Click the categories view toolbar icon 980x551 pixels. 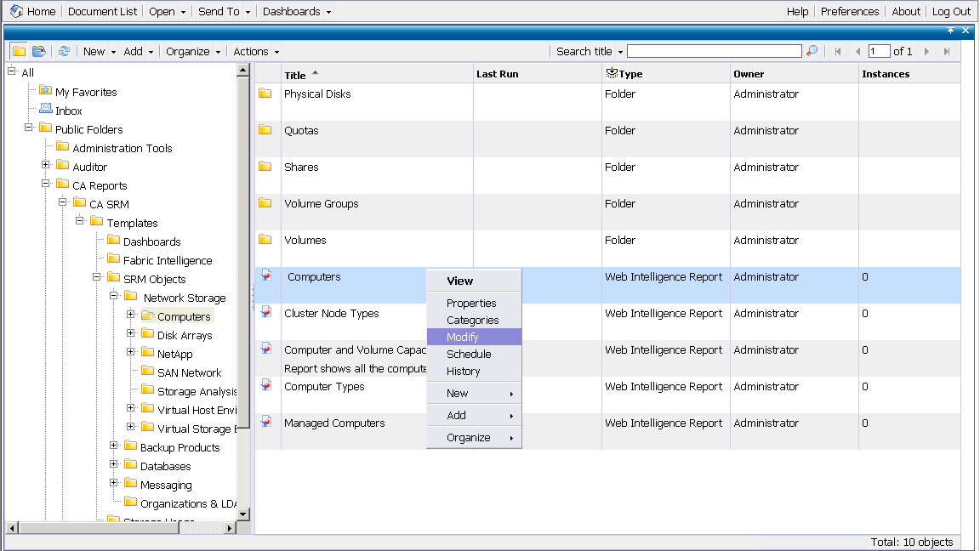pyautogui.click(x=39, y=51)
